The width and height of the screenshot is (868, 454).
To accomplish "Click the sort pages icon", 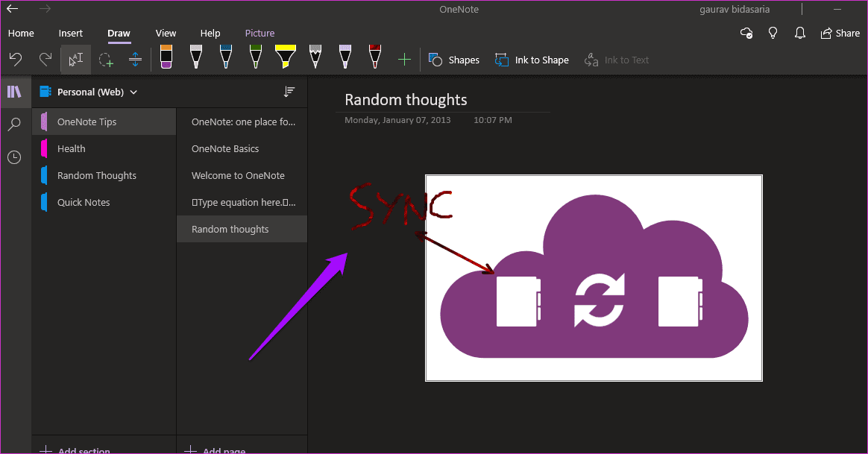I will pos(289,92).
